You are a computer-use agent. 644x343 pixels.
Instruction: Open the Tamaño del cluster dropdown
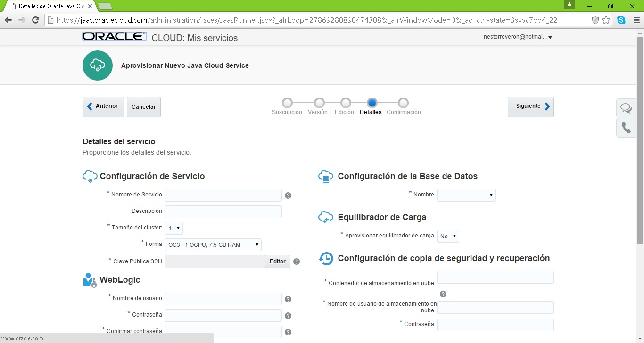pos(173,228)
